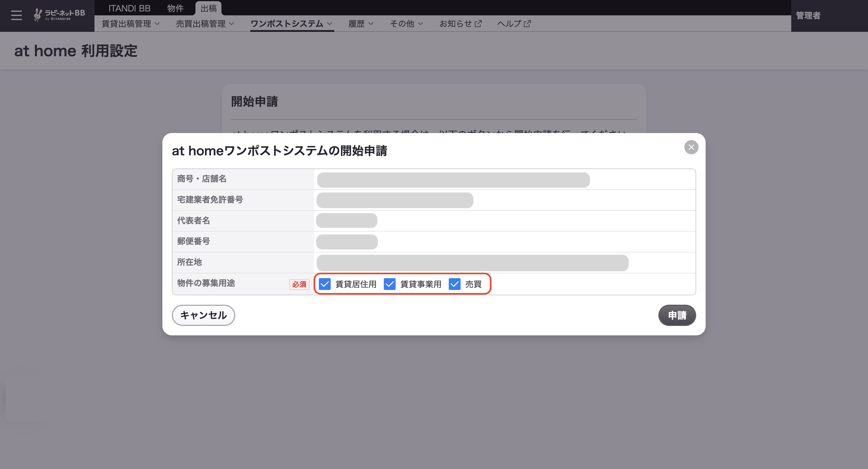Open the 管理者 account menu
Screen dimensions: 868x469
tap(808, 16)
